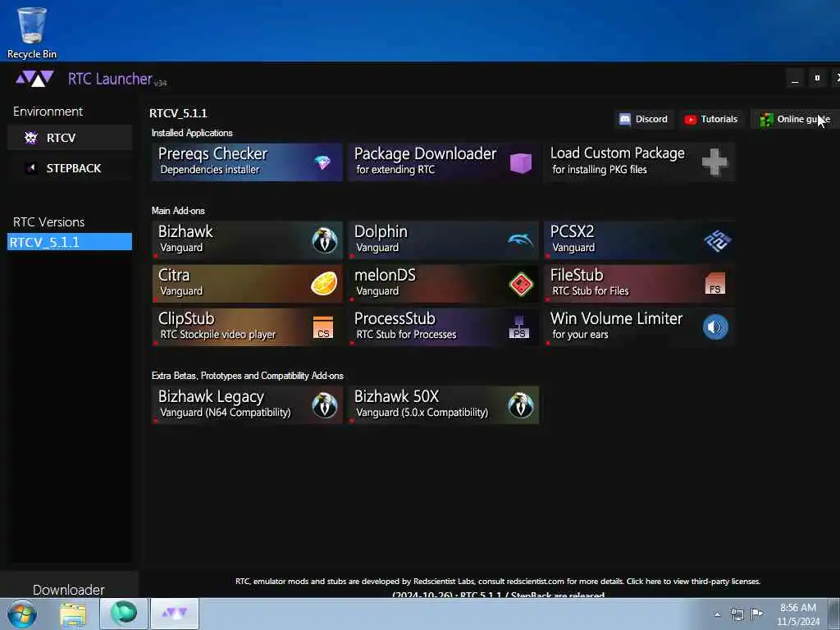
Task: Click the Online guide colored blocks icon
Action: (x=767, y=120)
